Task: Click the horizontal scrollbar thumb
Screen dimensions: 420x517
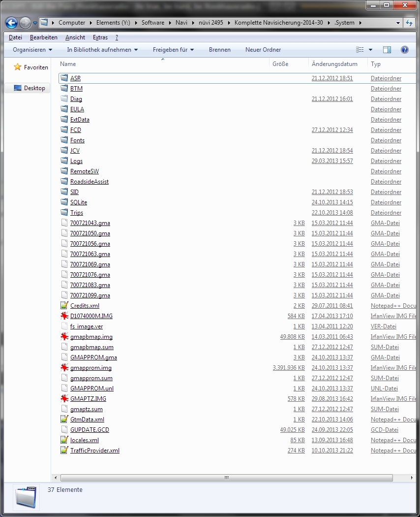Action: coord(226,478)
